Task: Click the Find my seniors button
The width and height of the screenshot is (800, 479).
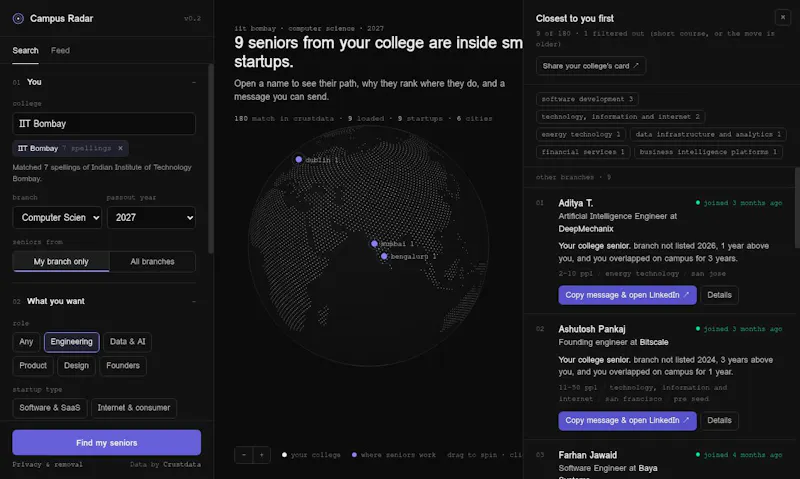Action: pyautogui.click(x=107, y=442)
